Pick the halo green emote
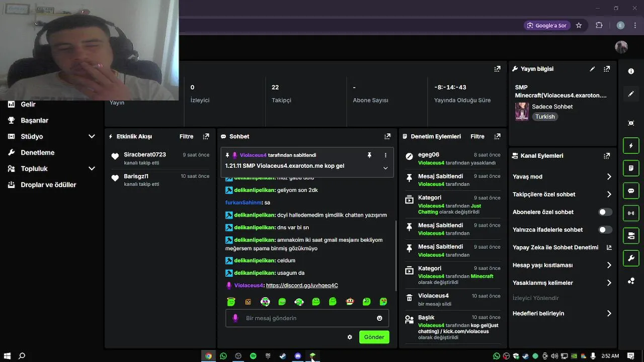Image resolution: width=644 pixels, height=362 pixels. 231,302
